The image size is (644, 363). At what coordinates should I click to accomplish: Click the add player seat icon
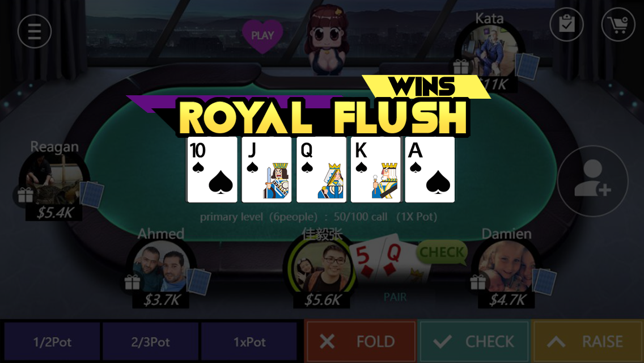point(592,181)
